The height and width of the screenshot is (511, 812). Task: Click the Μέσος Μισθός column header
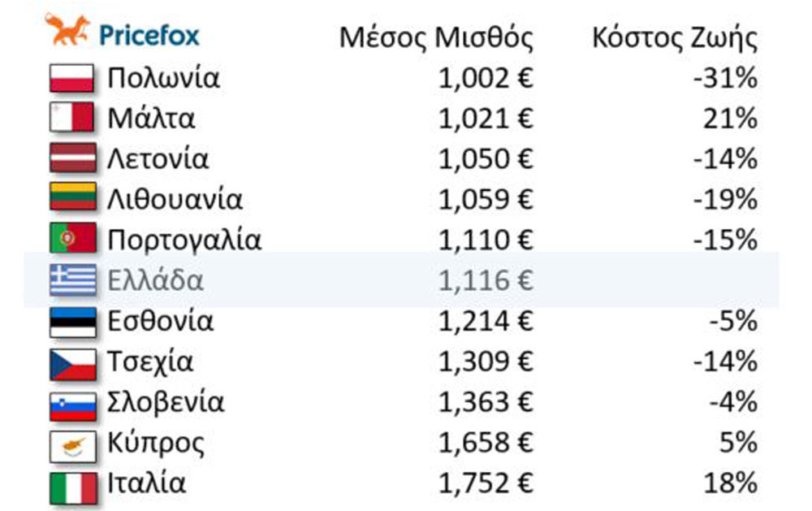click(x=436, y=37)
